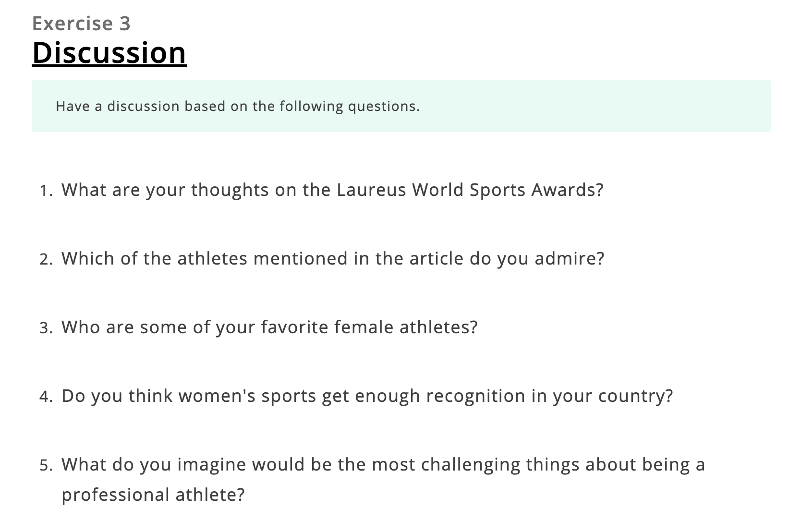Viewport: 801px width, 532px height.
Task: Select question about challenges of professional athletes
Action: coord(383,480)
